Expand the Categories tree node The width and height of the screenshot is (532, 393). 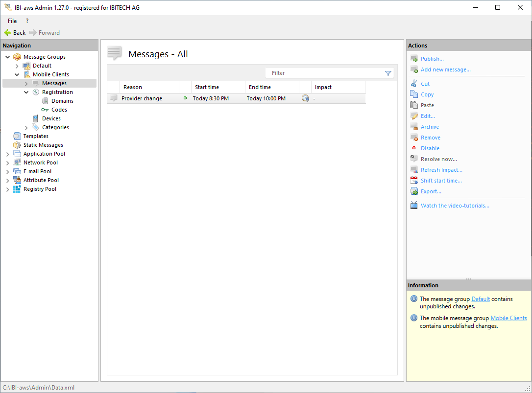26,127
